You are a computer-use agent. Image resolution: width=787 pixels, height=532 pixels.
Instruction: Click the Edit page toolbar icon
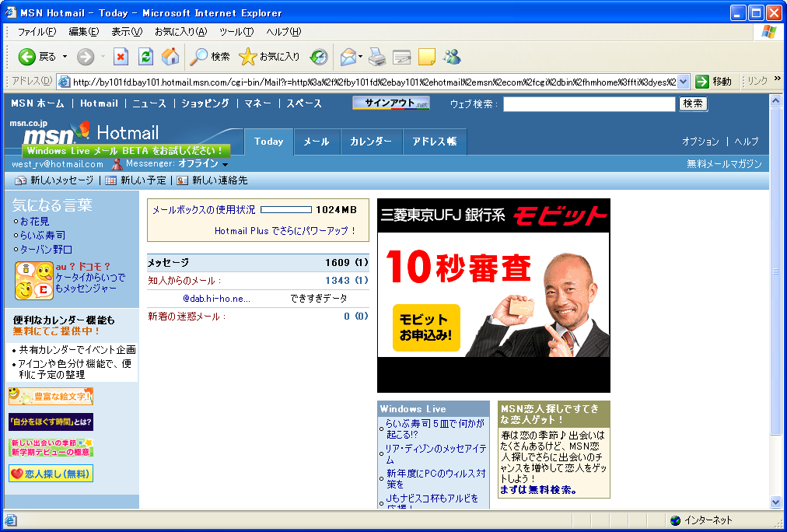pyautogui.click(x=401, y=57)
